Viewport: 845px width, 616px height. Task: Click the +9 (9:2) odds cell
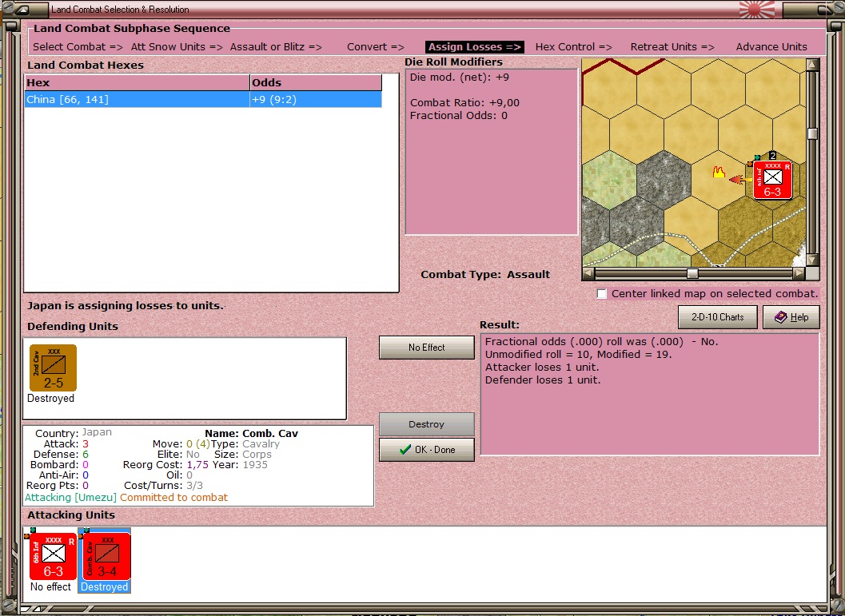tap(316, 100)
